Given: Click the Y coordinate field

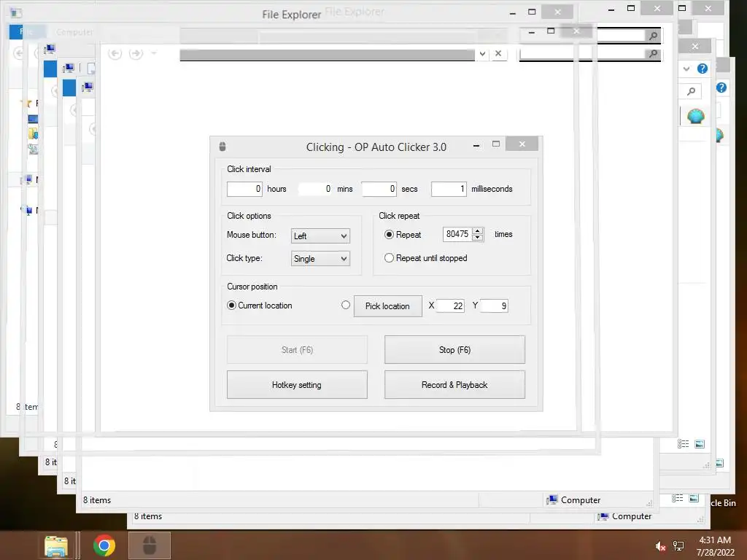Looking at the screenshot, I should pos(494,306).
